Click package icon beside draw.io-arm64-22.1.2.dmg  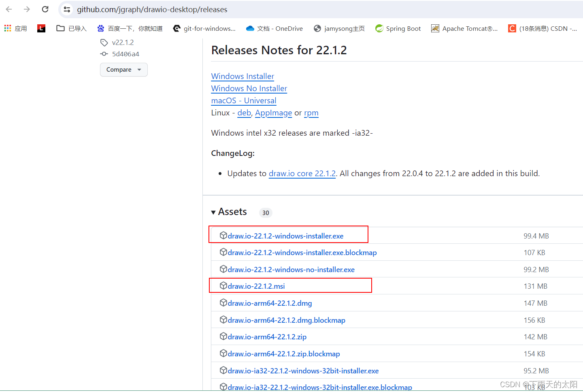tap(223, 303)
